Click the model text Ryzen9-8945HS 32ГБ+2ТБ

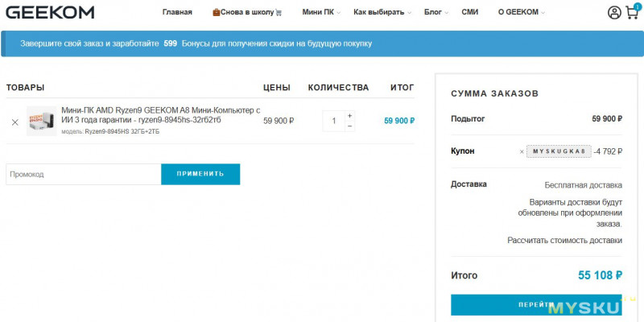(122, 132)
